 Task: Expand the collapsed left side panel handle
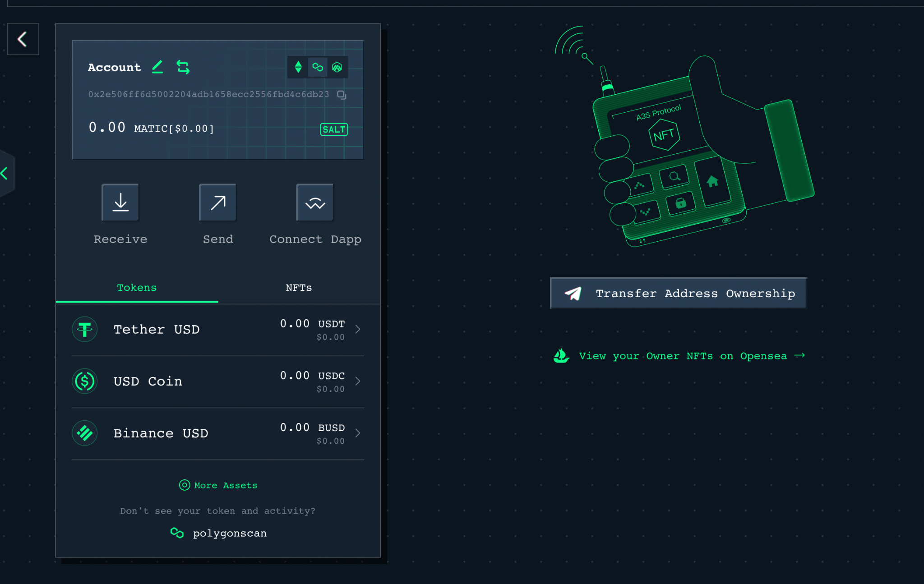pyautogui.click(x=5, y=173)
